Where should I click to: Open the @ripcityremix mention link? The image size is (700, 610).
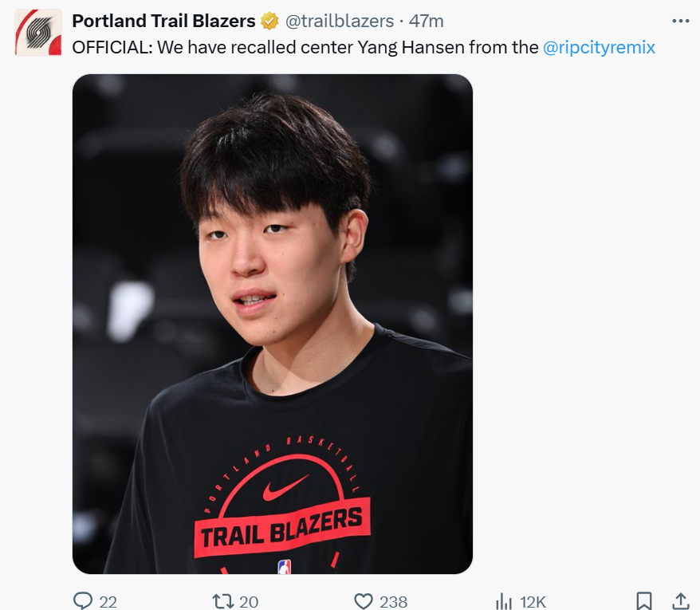point(599,47)
